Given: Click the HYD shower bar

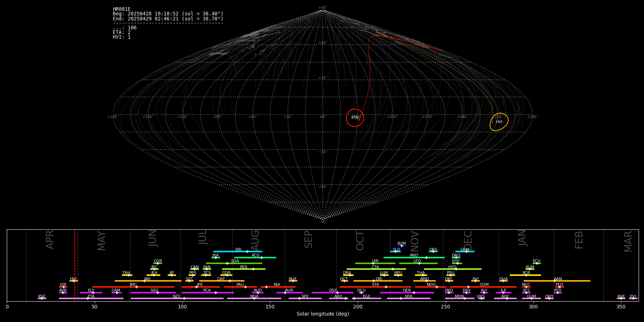Looking at the screenshot, I should tap(453, 269).
